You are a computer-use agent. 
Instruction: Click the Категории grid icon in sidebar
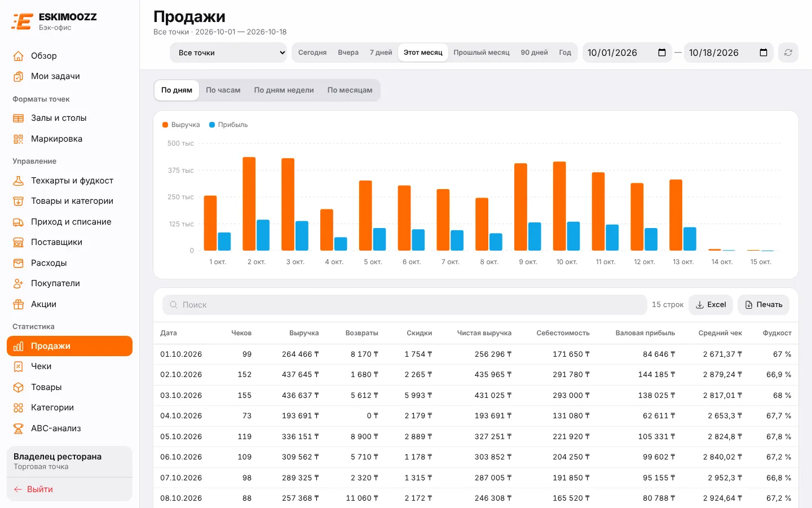click(x=19, y=408)
